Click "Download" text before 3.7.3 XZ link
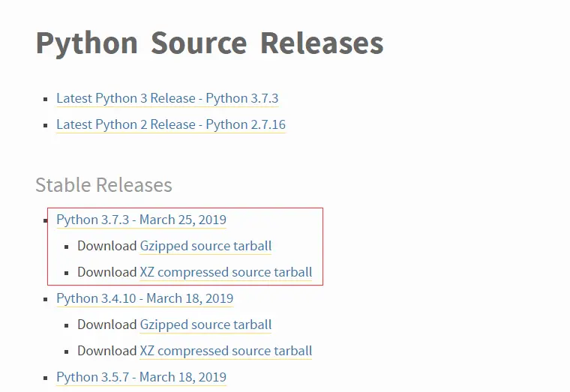 click(x=106, y=272)
